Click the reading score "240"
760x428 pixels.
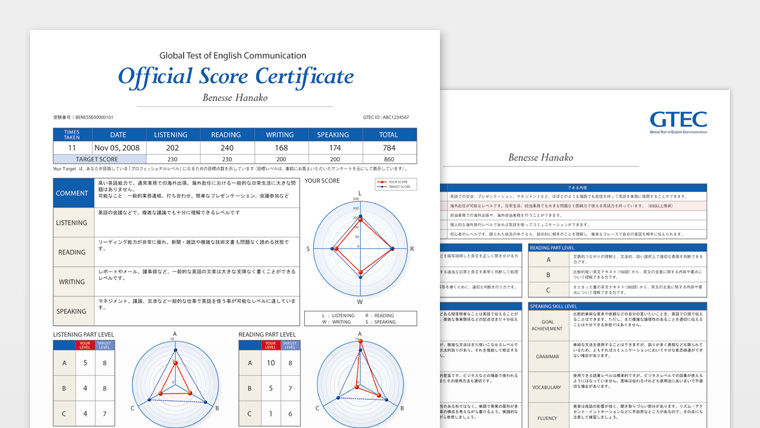[x=227, y=148]
